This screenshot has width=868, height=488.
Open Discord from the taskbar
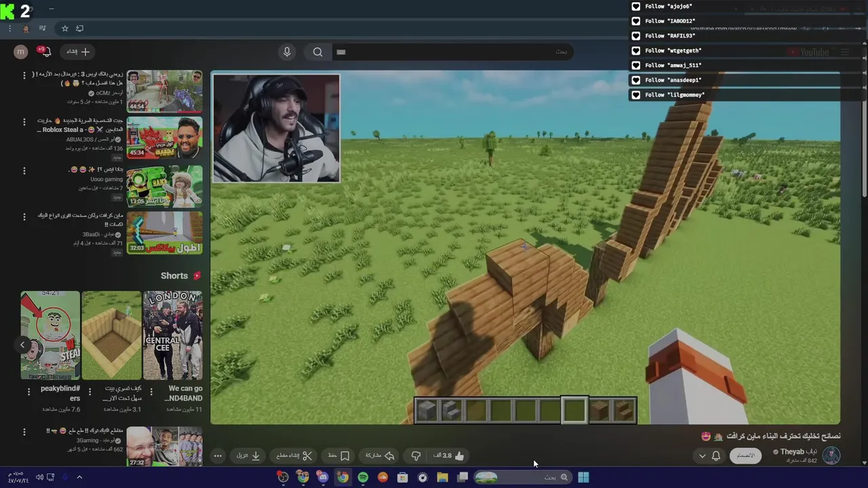point(323,477)
